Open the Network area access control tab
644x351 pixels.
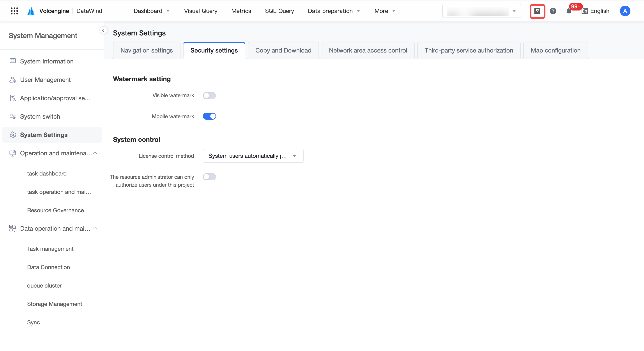368,51
